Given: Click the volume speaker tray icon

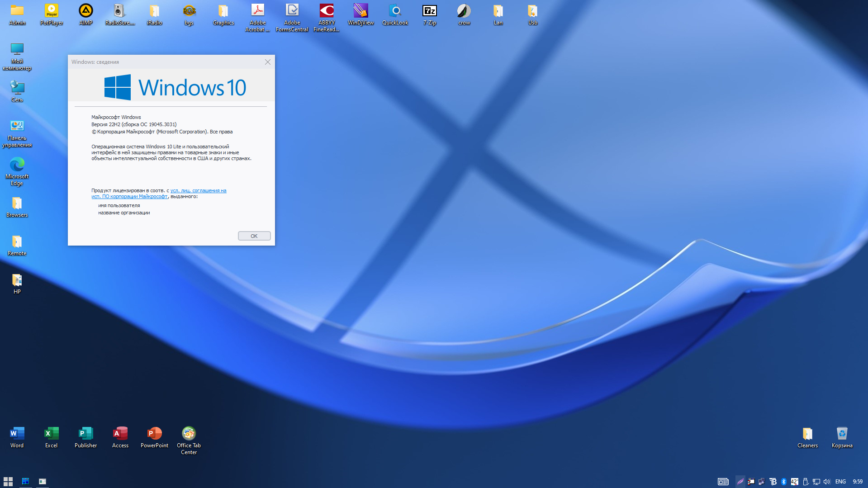Looking at the screenshot, I should pos(827,482).
